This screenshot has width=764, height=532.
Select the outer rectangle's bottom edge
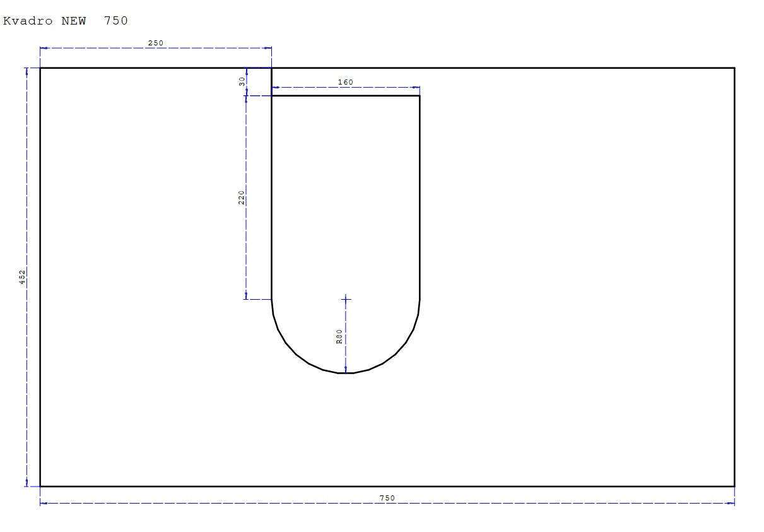pos(387,486)
